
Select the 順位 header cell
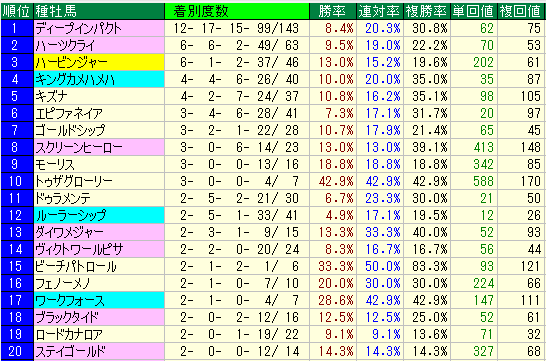pos(17,11)
